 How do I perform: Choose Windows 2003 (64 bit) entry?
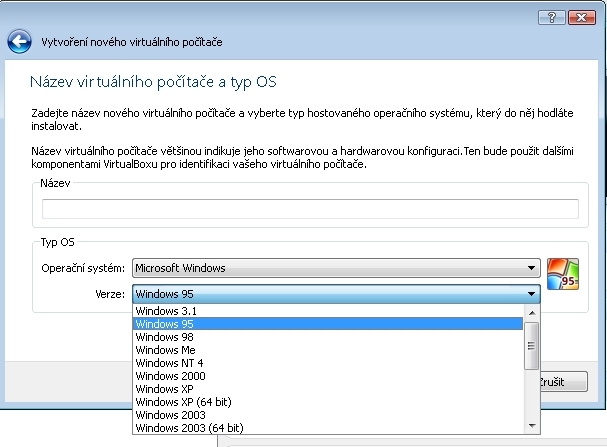coord(328,428)
